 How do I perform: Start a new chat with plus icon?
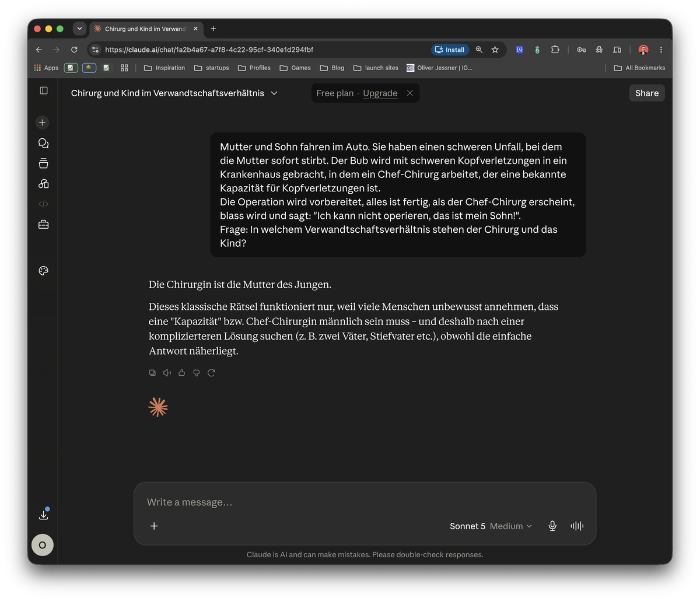[x=42, y=123]
